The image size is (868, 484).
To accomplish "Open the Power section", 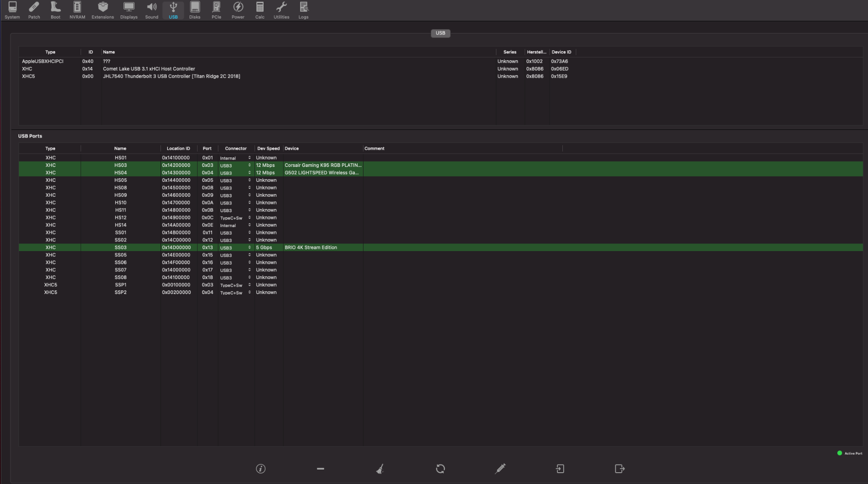I will click(x=238, y=10).
